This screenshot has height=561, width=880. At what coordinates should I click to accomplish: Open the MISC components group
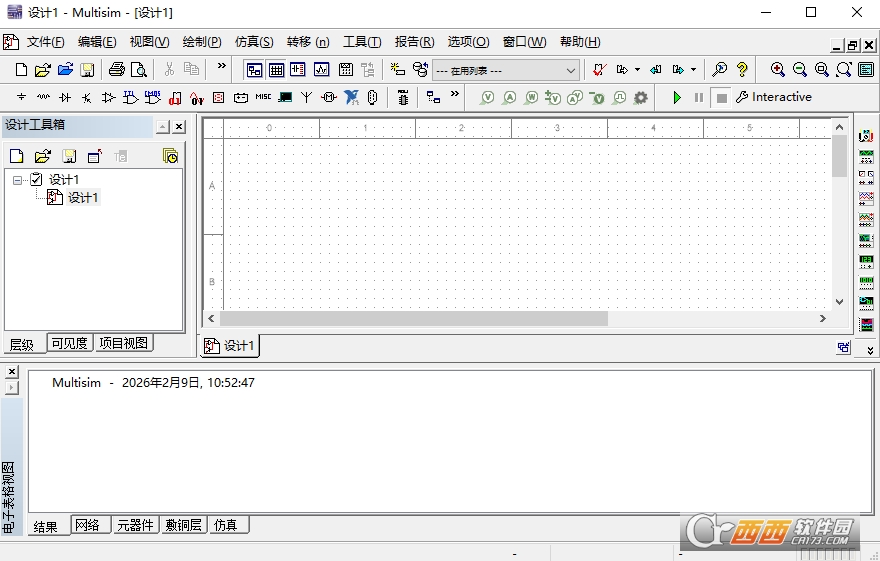tap(263, 97)
